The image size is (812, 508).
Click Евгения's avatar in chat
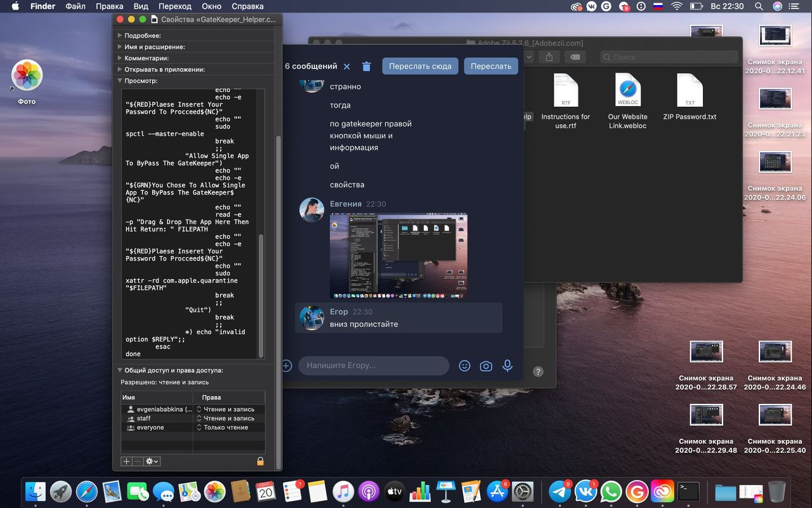tap(311, 210)
